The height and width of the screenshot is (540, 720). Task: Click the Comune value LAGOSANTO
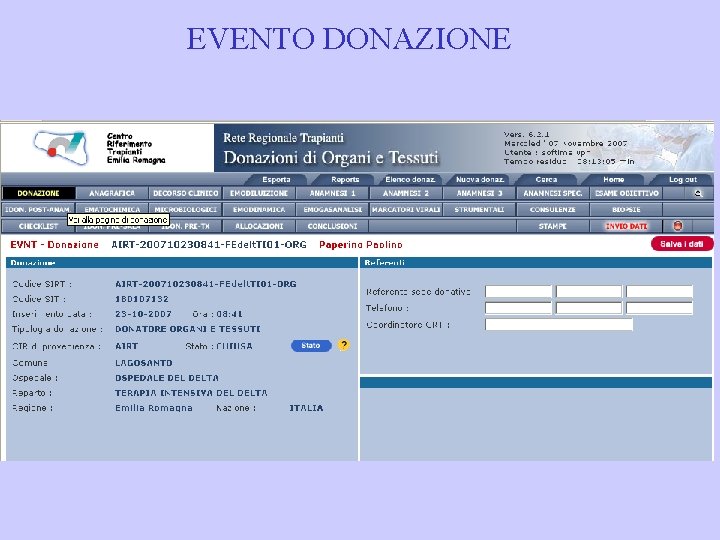(x=144, y=363)
